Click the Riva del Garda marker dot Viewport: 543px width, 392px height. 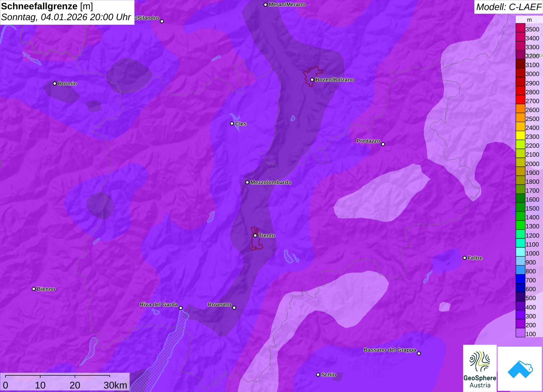(181, 308)
